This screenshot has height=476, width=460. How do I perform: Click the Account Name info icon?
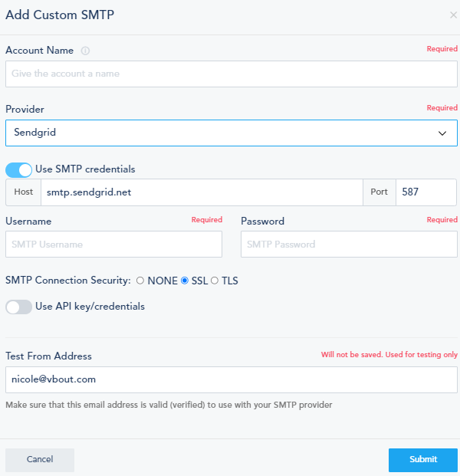coord(85,51)
